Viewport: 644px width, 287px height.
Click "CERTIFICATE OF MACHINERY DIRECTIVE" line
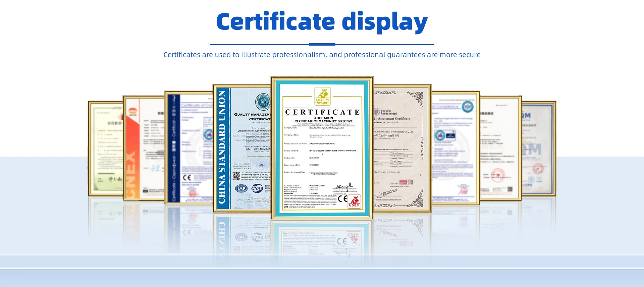click(323, 121)
